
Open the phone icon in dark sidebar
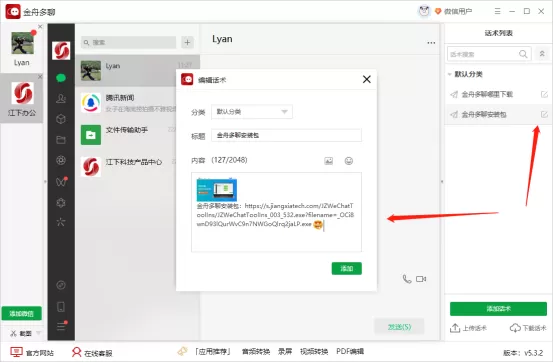pos(61,306)
